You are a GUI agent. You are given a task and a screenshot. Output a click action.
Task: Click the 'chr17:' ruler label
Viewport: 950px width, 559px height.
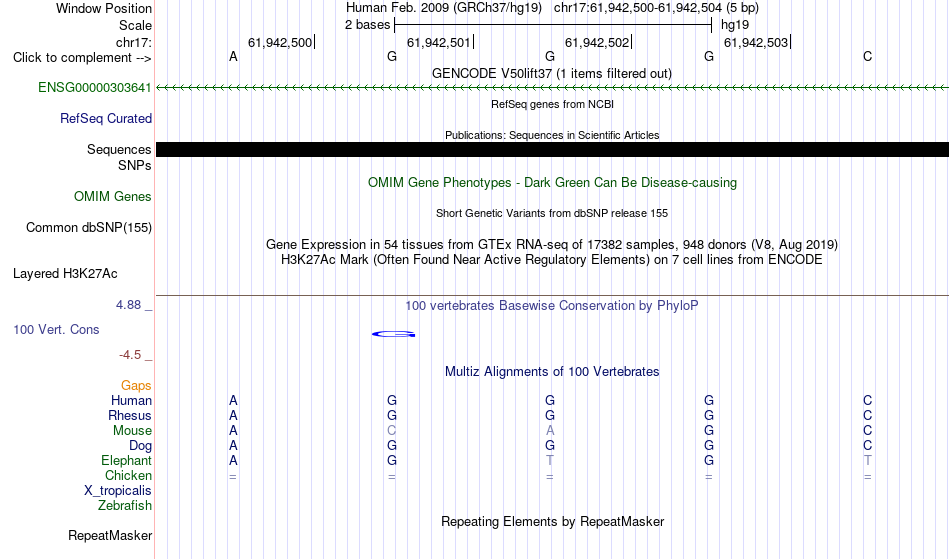point(133,42)
